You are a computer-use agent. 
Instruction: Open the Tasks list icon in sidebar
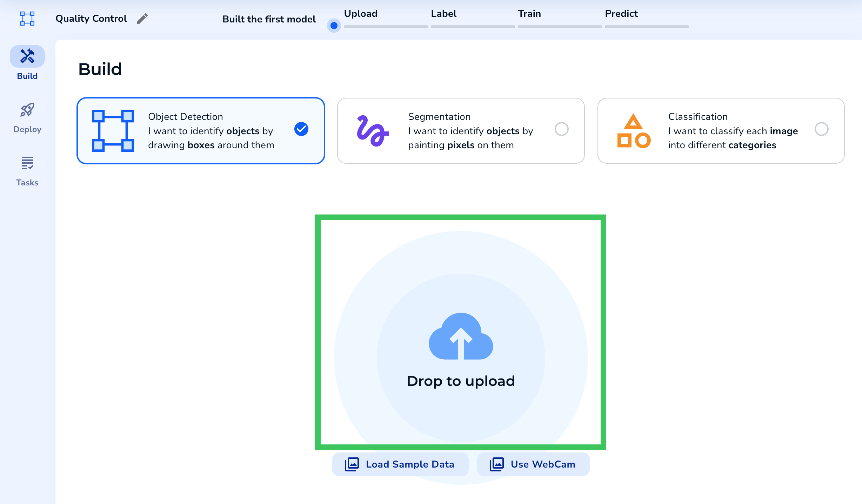point(27,163)
